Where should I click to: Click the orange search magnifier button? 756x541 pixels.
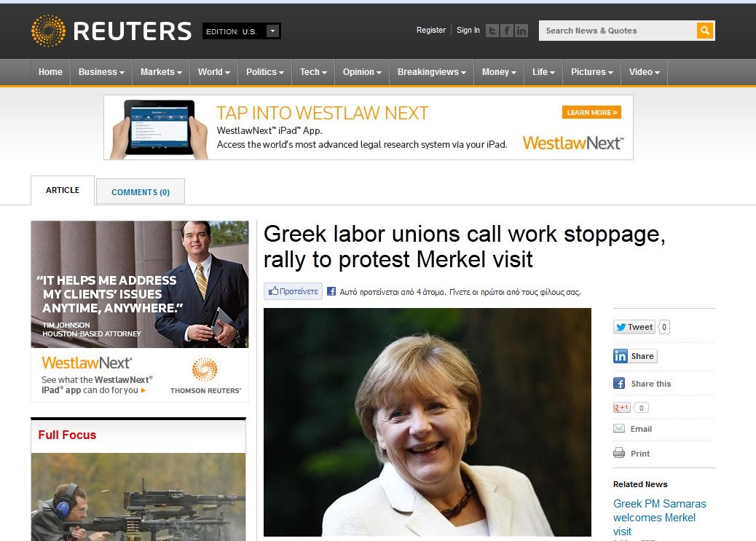(704, 31)
